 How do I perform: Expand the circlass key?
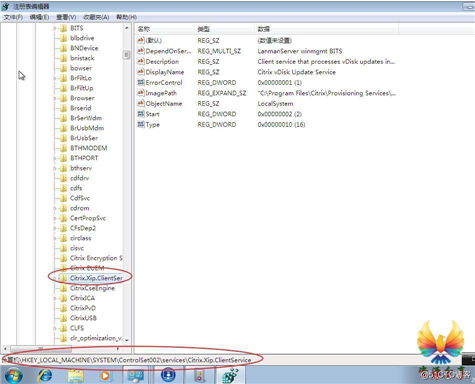coord(55,238)
